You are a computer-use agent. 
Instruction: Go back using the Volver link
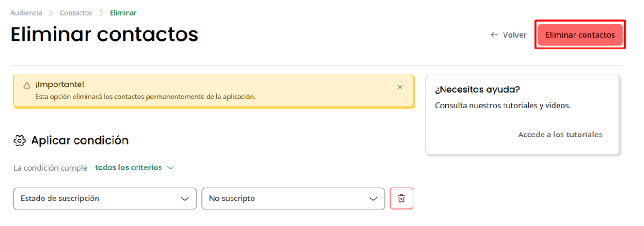[508, 35]
